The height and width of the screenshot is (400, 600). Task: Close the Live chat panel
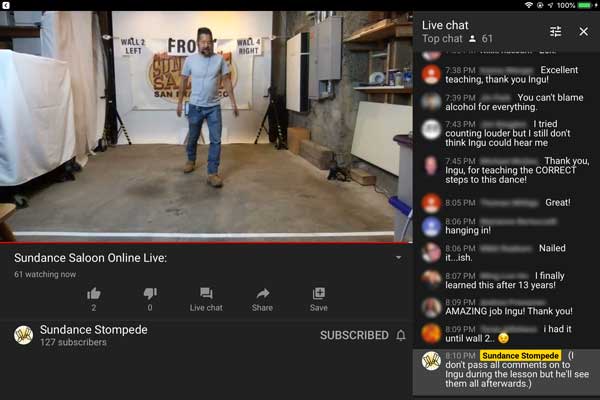584,31
